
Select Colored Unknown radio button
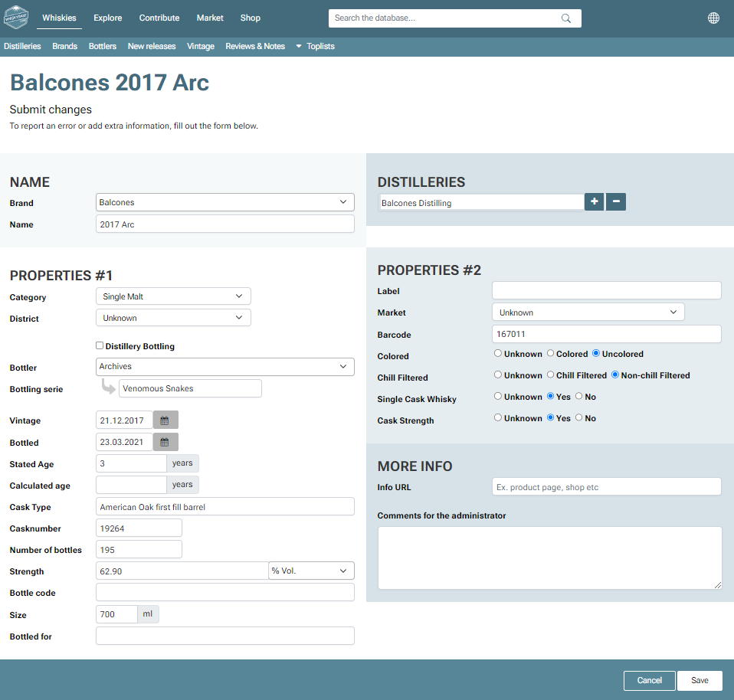pyautogui.click(x=498, y=353)
